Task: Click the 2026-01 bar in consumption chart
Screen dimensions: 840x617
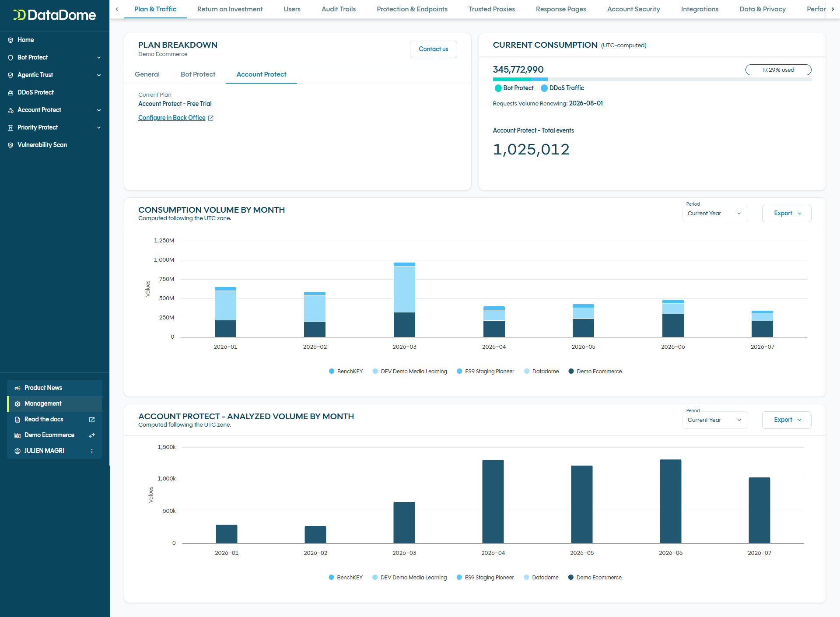Action: coord(225,312)
